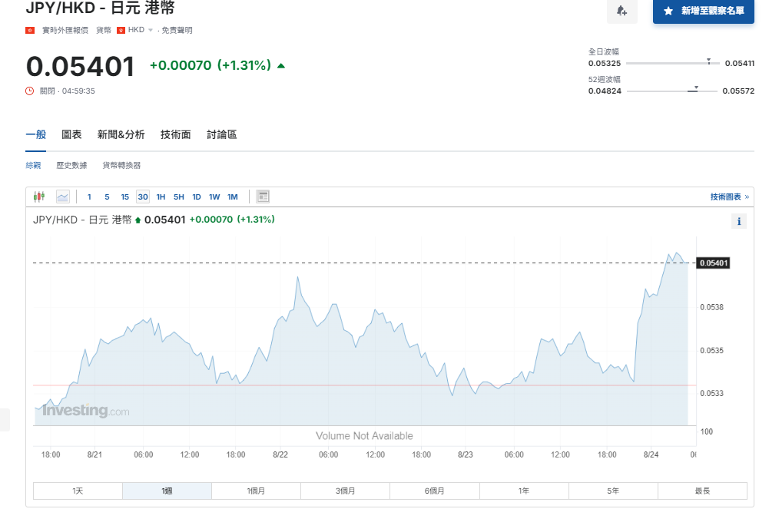
Task: Click the star icon on the watchlist button
Action: click(x=668, y=12)
